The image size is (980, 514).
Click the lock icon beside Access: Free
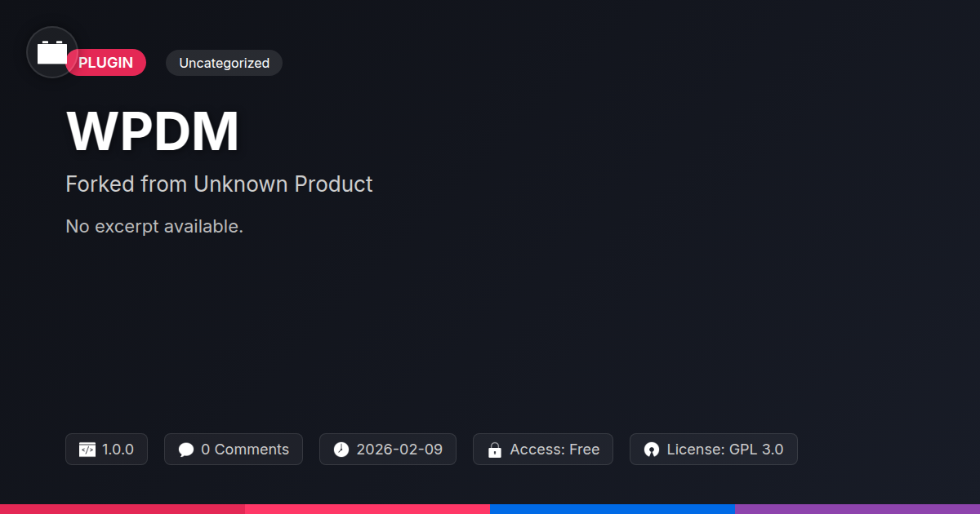[x=495, y=450]
